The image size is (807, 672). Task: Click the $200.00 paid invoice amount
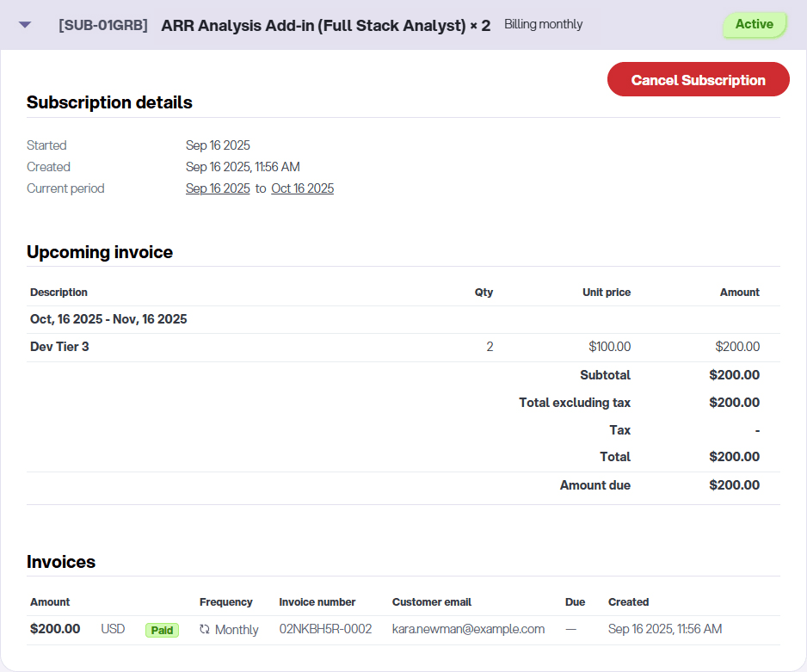pyautogui.click(x=55, y=629)
